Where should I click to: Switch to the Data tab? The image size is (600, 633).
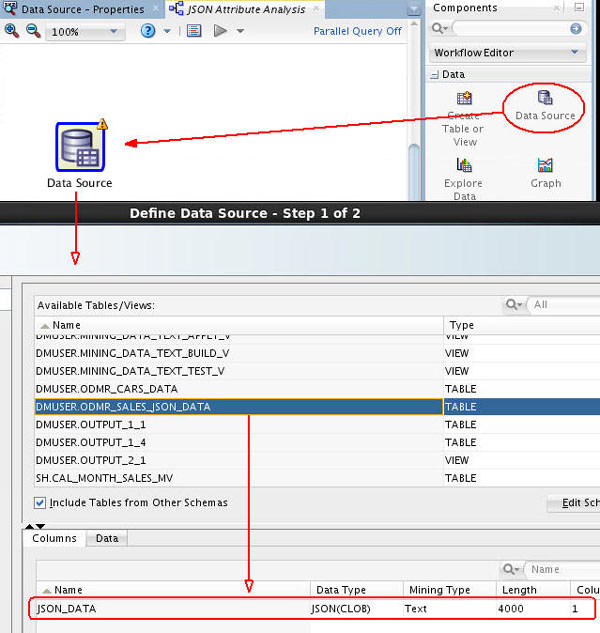(107, 538)
